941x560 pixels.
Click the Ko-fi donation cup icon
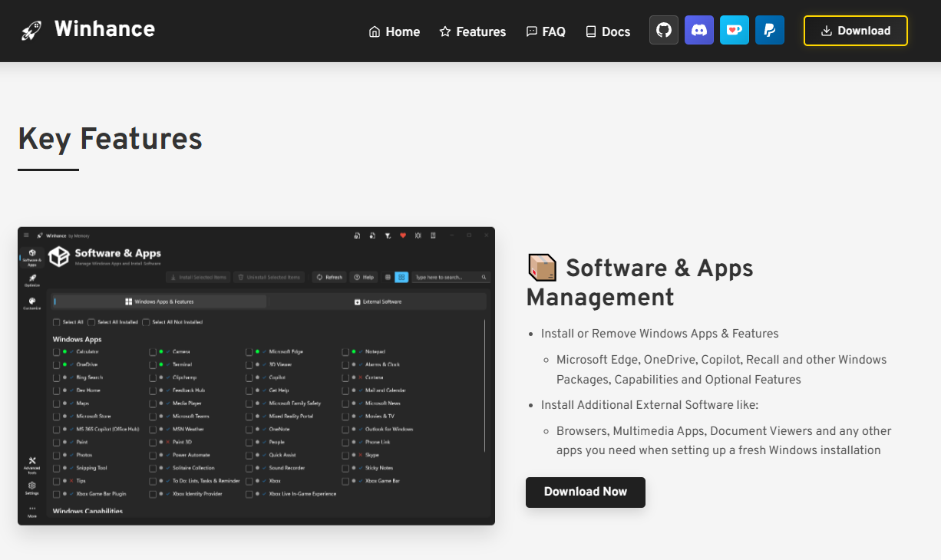pos(735,31)
